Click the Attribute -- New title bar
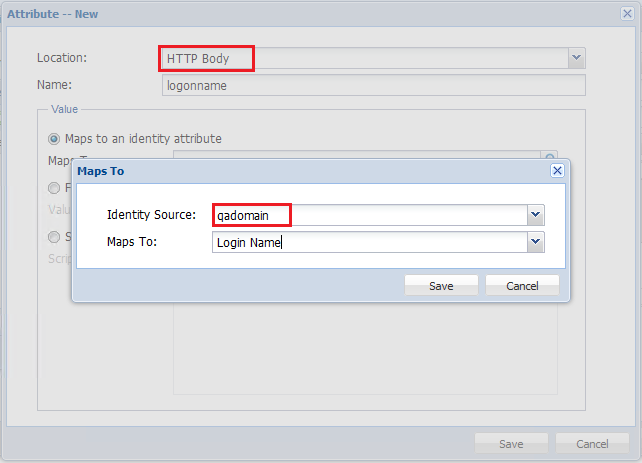 [300, 15]
